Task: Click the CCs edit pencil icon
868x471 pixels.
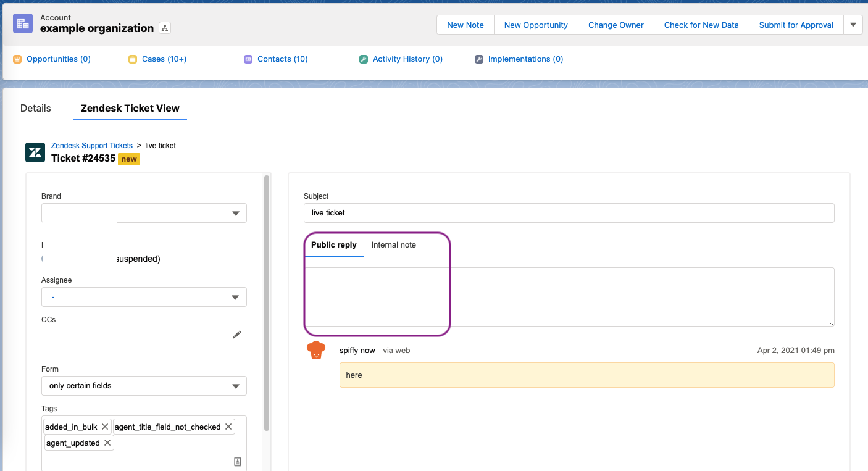Action: click(237, 335)
